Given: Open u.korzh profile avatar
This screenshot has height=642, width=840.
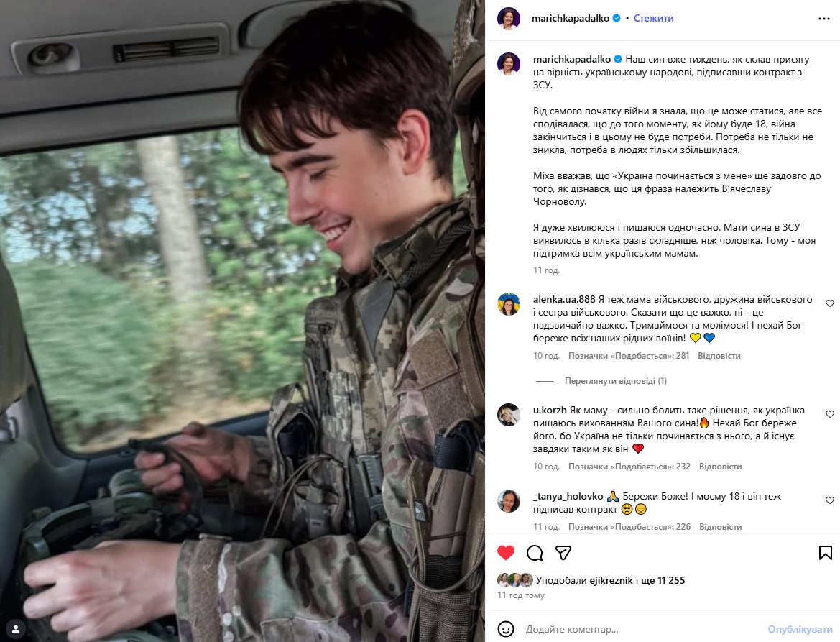Looking at the screenshot, I should (509, 415).
